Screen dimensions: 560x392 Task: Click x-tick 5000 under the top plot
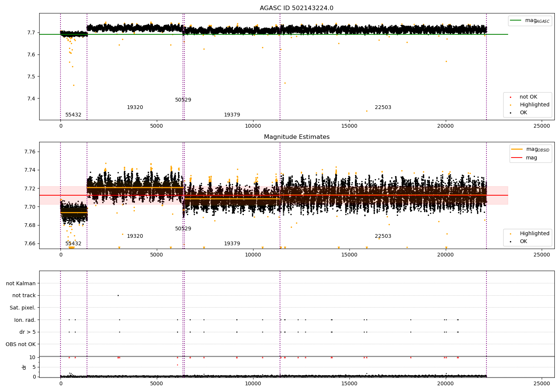(156, 126)
